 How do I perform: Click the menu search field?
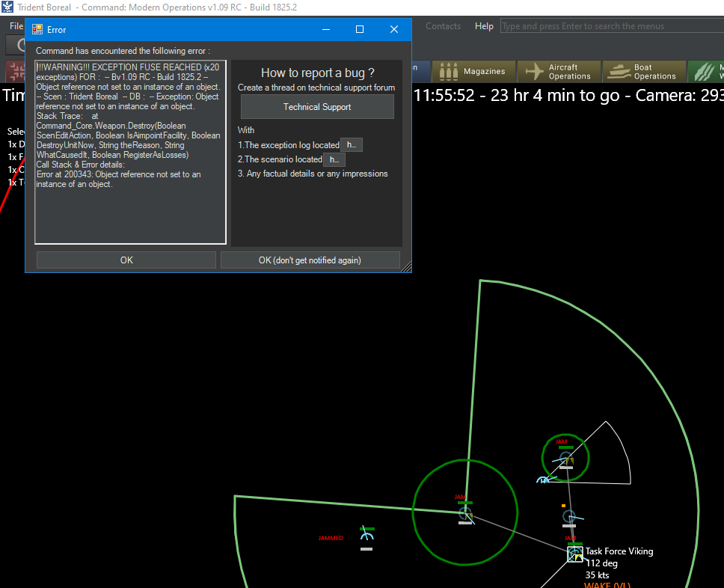612,26
